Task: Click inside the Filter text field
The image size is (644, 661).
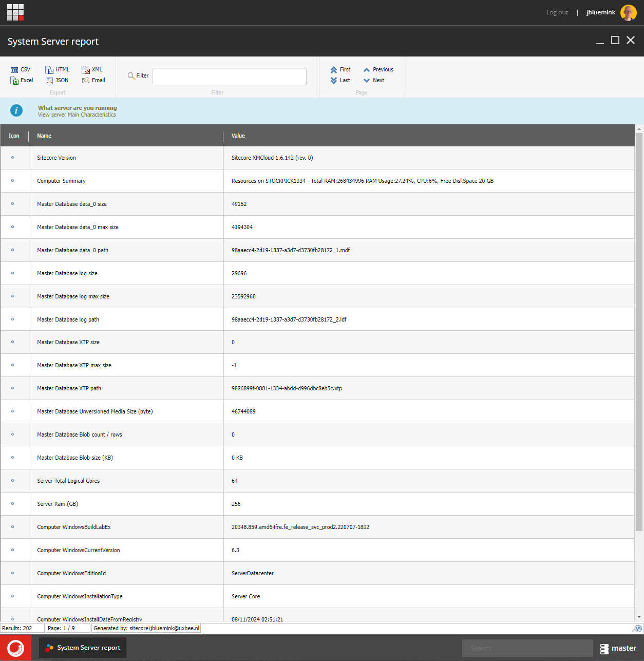Action: [230, 77]
